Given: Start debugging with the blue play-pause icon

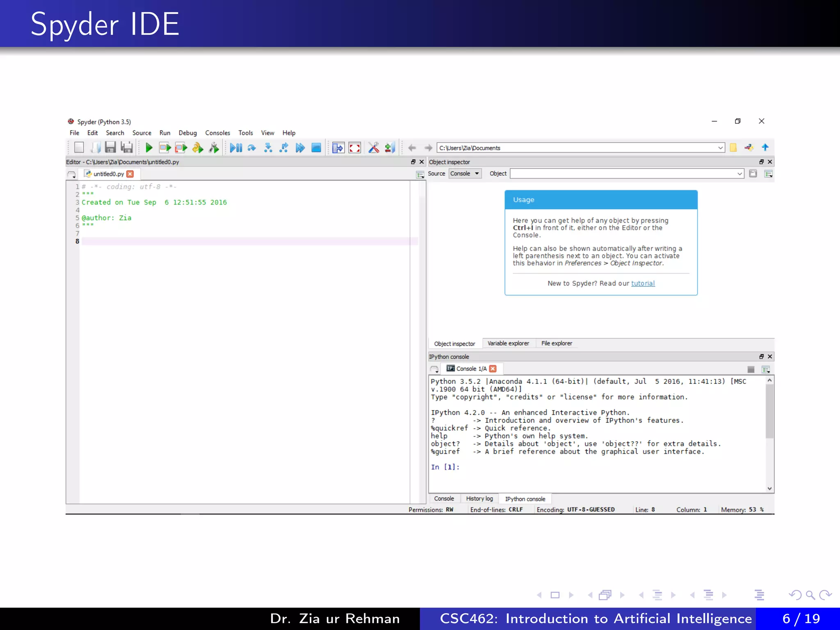Looking at the screenshot, I should point(236,148).
